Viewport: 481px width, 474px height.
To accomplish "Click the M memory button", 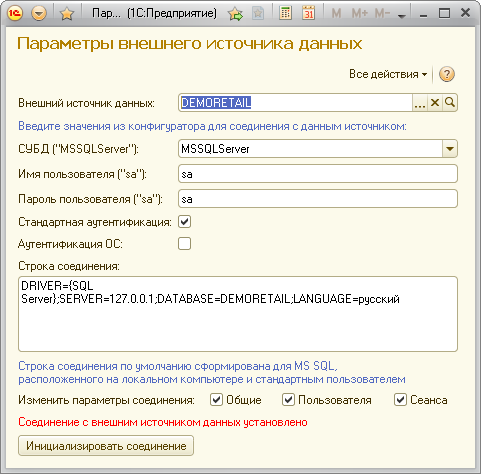I will (x=336, y=13).
